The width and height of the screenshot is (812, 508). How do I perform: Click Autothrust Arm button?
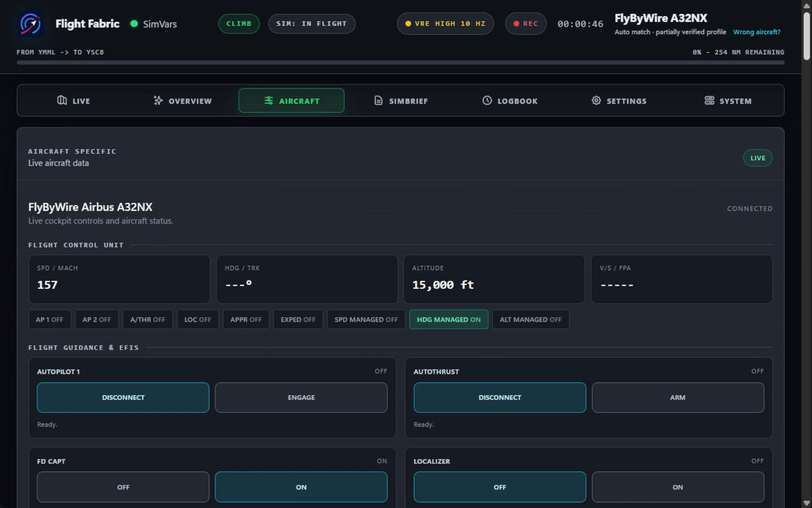[678, 397]
